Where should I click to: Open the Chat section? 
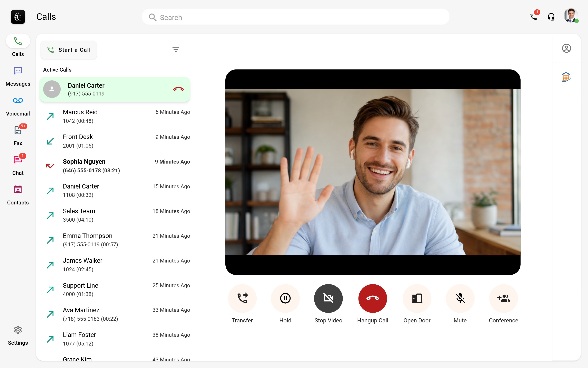click(18, 165)
